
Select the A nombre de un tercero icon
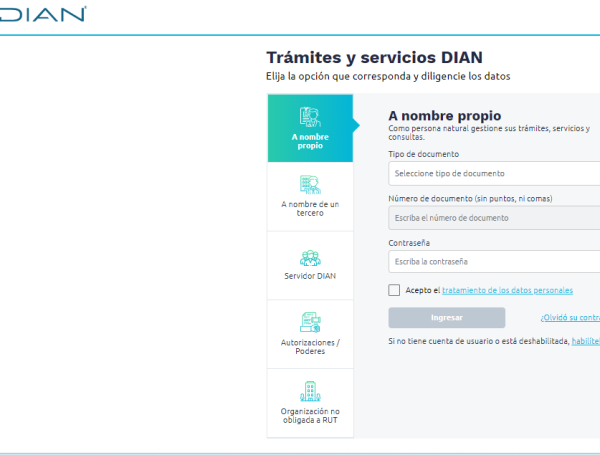310,184
